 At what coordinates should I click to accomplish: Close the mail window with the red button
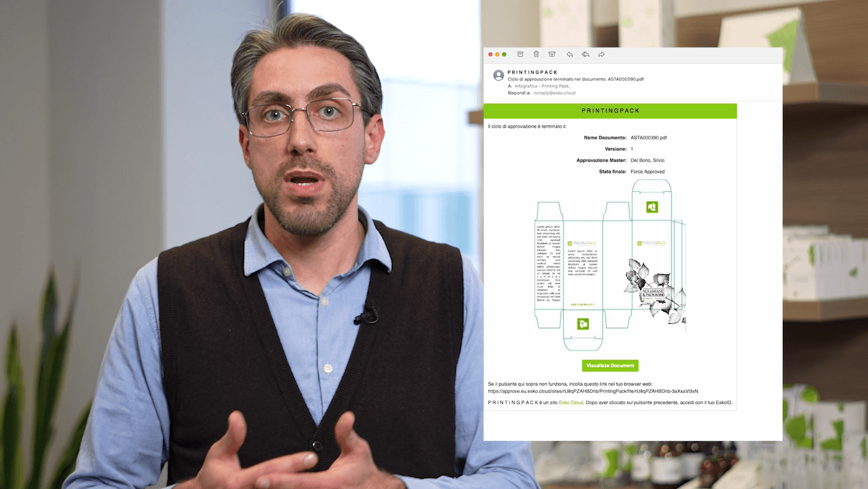pos(490,54)
